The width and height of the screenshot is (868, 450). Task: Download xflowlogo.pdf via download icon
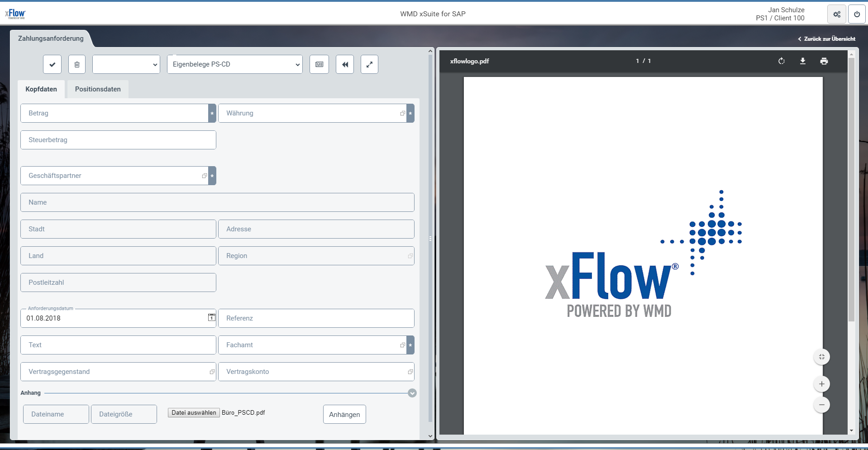tap(803, 61)
